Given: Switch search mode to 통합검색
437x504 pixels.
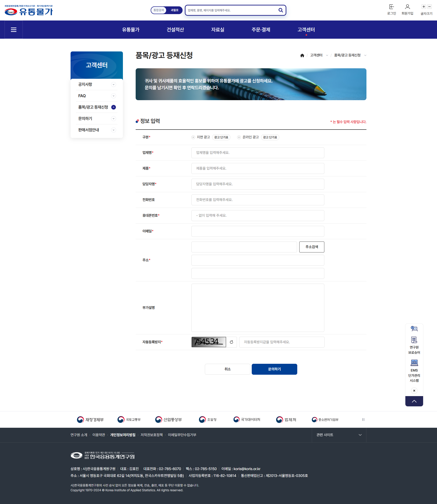Looking at the screenshot, I should (x=159, y=10).
